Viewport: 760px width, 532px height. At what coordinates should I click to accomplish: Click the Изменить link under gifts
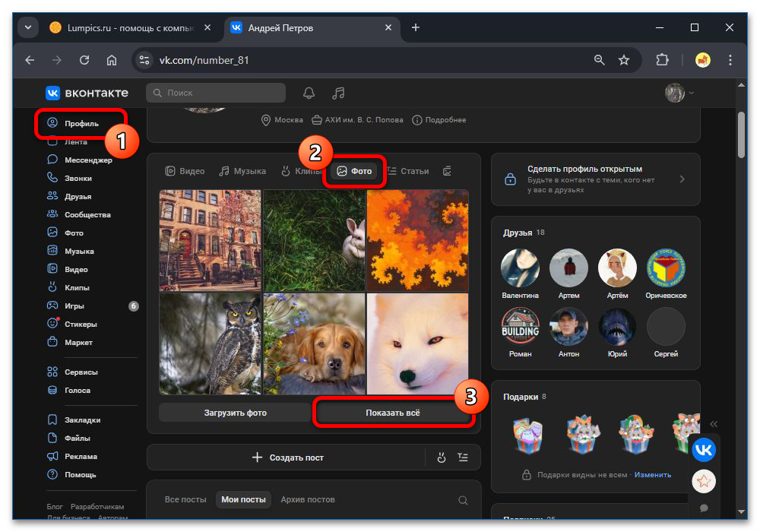pyautogui.click(x=652, y=475)
